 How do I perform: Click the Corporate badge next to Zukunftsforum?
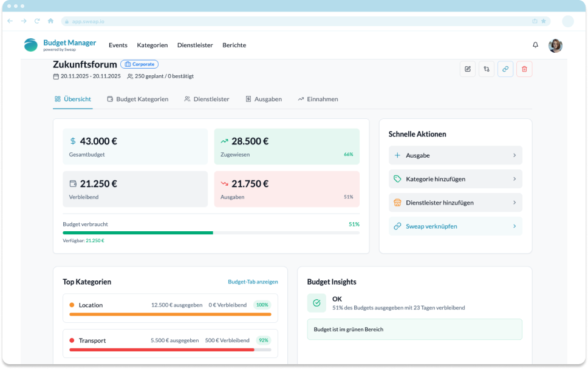(140, 64)
